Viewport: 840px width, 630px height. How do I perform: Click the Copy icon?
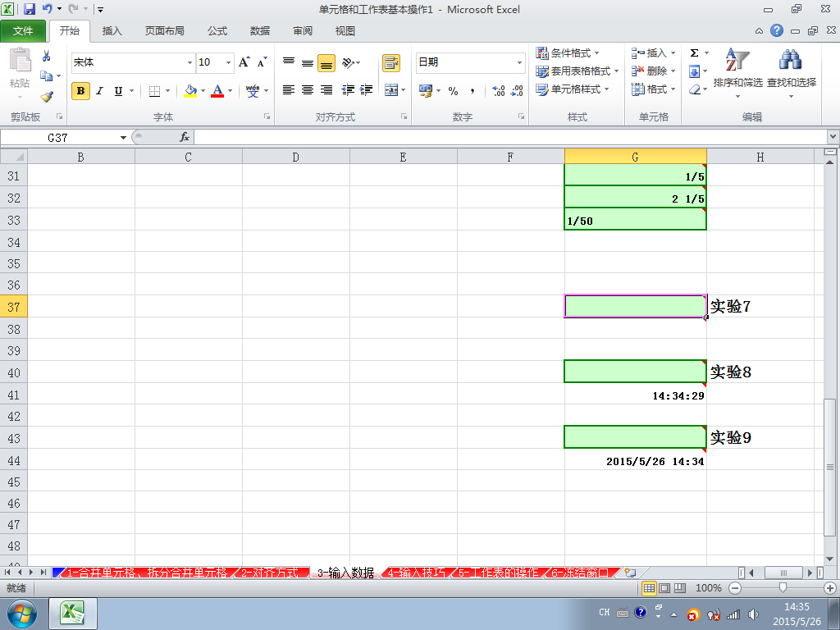click(47, 76)
